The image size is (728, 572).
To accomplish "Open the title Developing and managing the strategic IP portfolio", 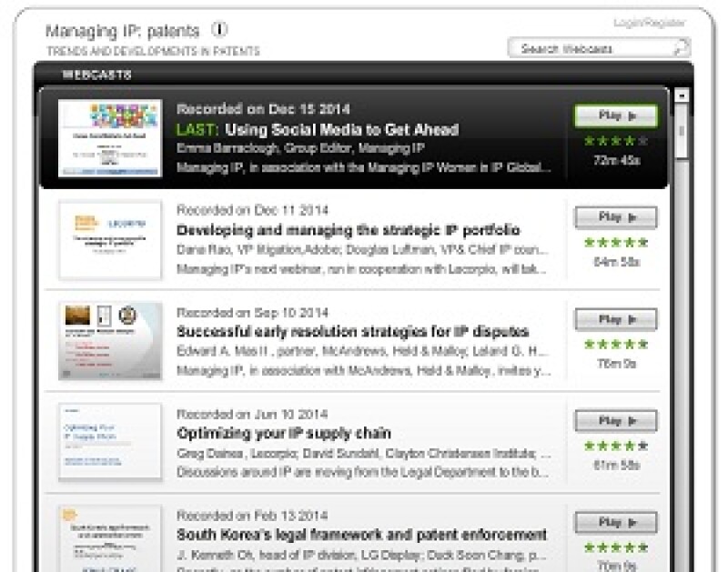I will [349, 230].
